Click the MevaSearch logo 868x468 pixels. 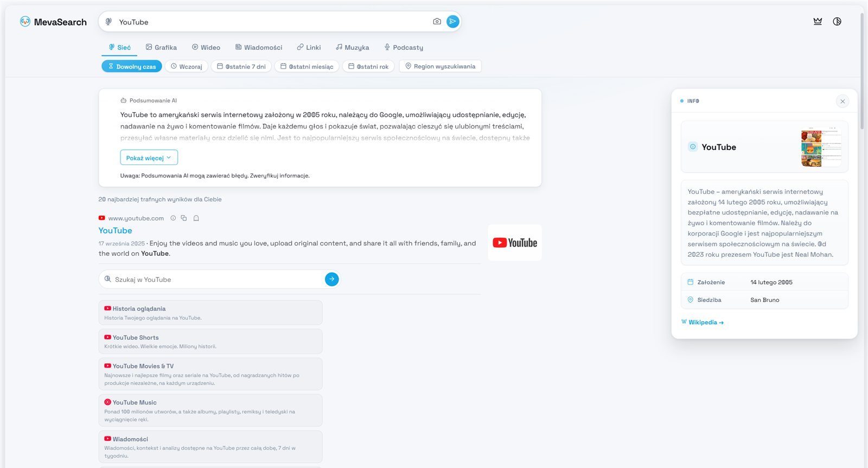pyautogui.click(x=53, y=22)
